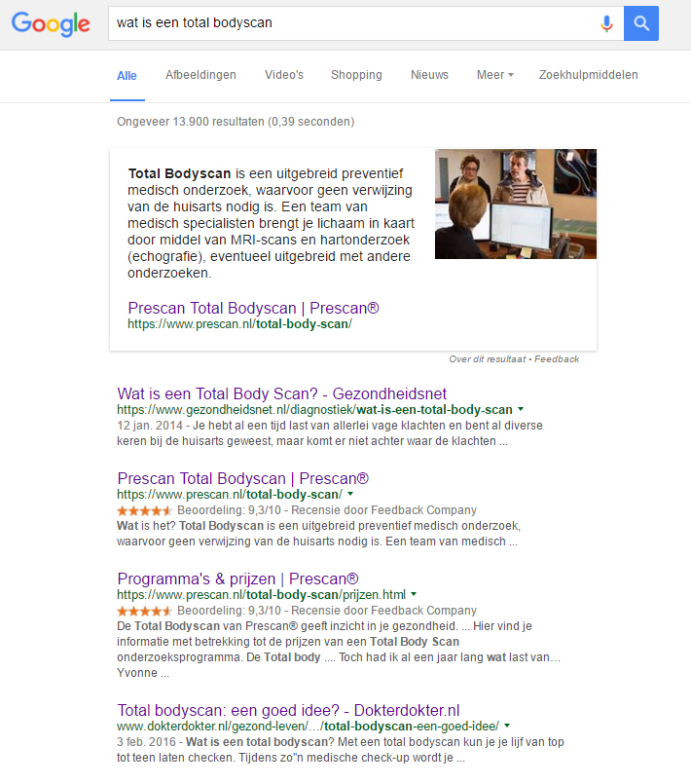Select the Shopping tab
691x784 pixels.
click(x=356, y=75)
